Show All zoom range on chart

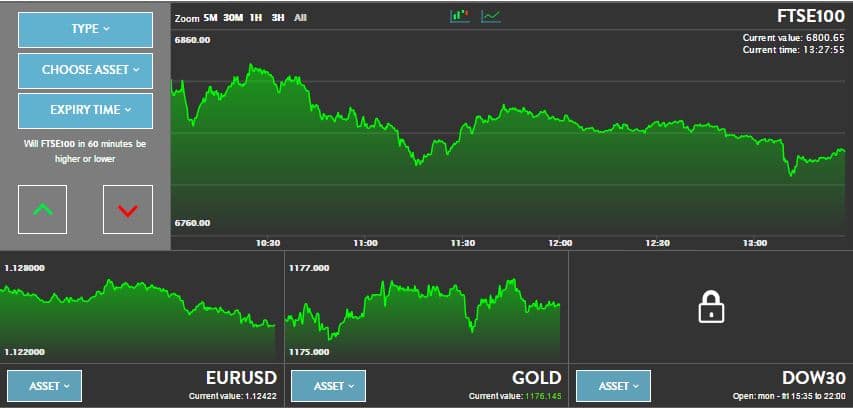[300, 18]
